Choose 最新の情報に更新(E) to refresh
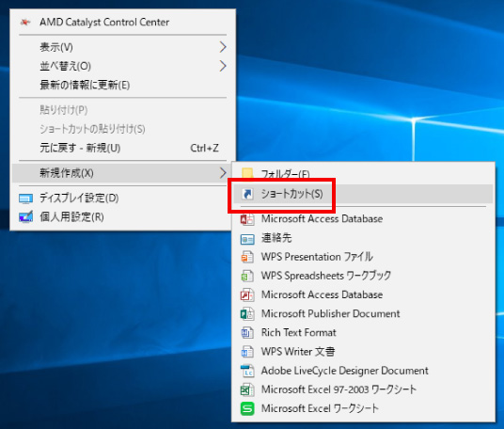This screenshot has width=504, height=429. click(x=85, y=85)
